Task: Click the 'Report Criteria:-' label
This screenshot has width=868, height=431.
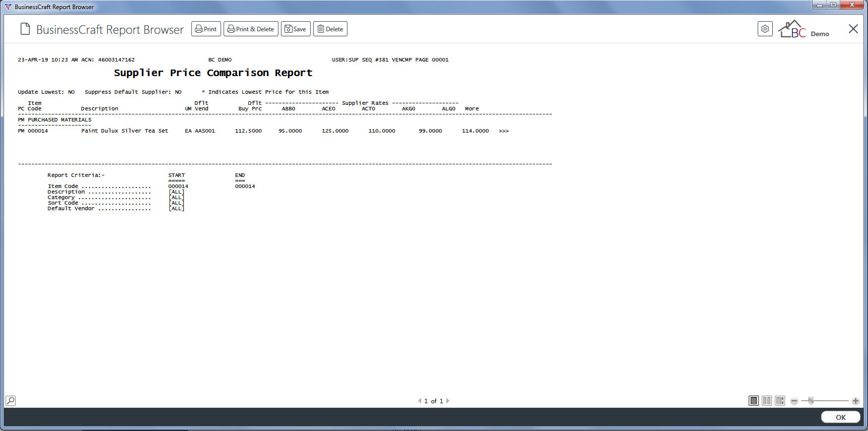Action: click(76, 175)
